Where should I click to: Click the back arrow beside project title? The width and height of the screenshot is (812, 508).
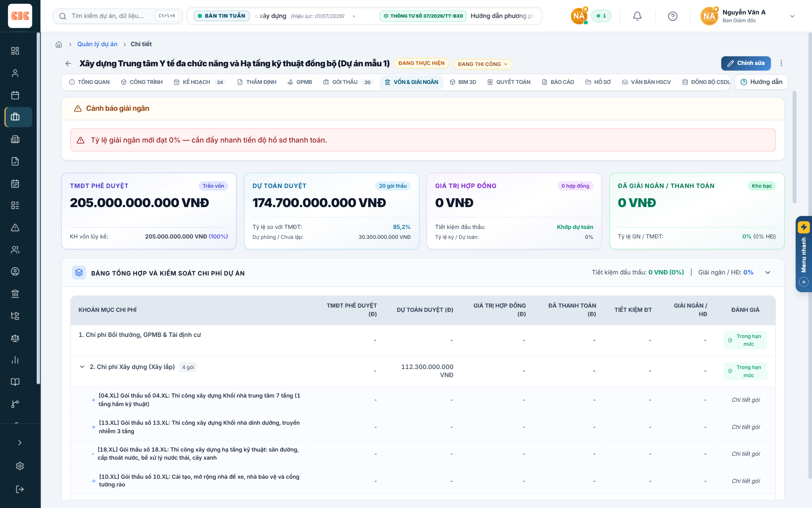click(x=68, y=64)
